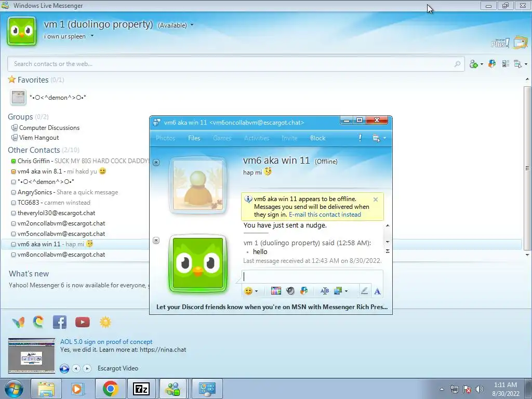The image size is (532, 399).
Task: Select theverylol30@escargot.chat contact
Action: pyautogui.click(x=54, y=213)
